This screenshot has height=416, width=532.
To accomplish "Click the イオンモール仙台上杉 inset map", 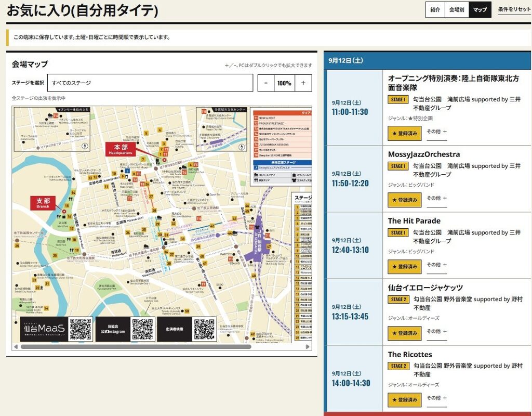I will [x=51, y=129].
